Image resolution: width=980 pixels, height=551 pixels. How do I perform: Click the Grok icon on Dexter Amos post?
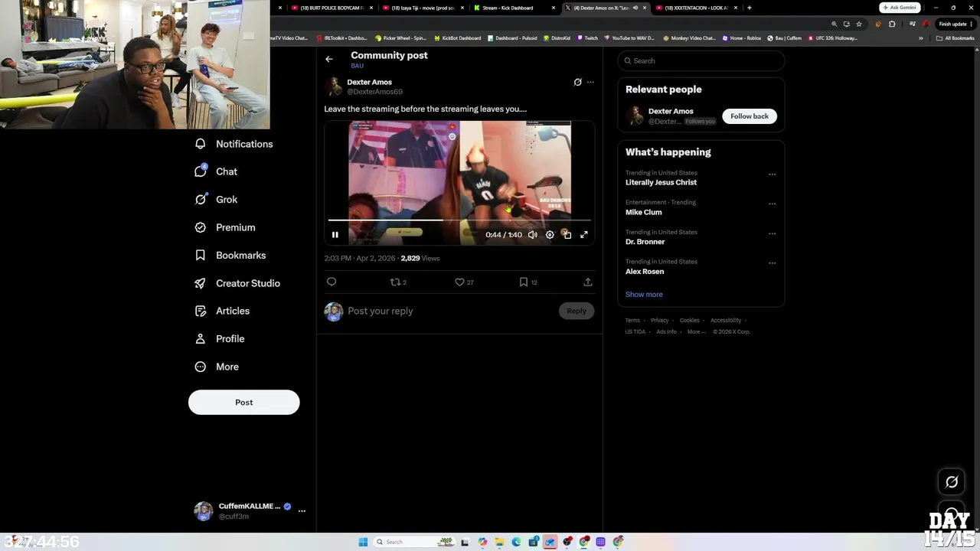[x=578, y=82]
